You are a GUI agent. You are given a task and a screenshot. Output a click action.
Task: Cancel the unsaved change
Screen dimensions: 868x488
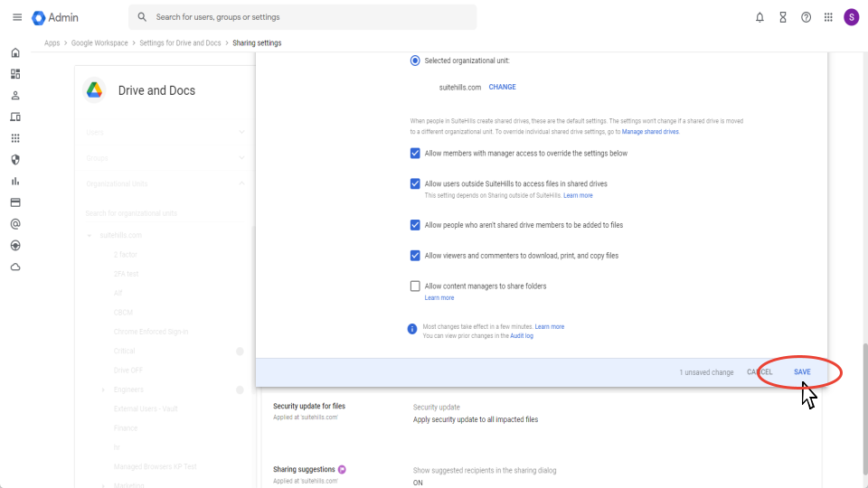point(759,372)
